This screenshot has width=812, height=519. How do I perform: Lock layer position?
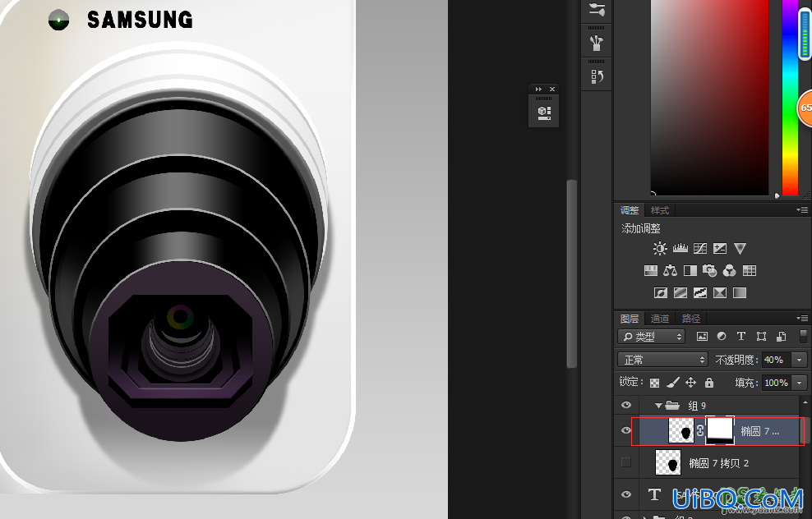point(691,383)
